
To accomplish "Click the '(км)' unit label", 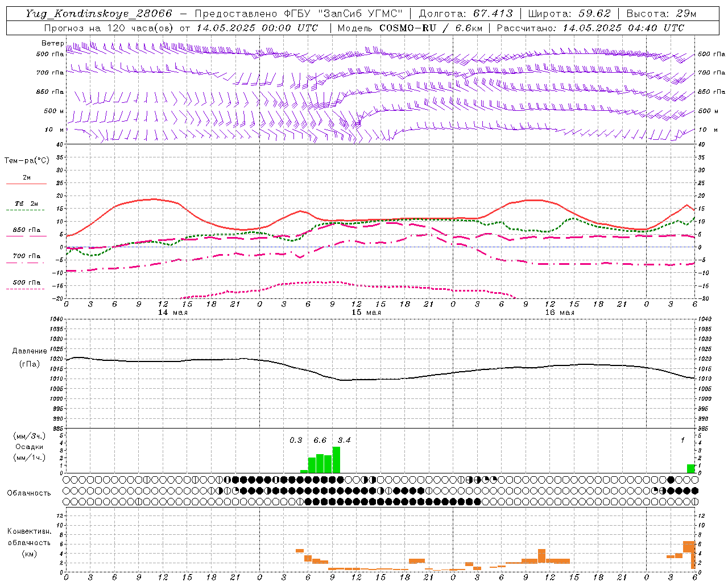I will (x=29, y=554).
